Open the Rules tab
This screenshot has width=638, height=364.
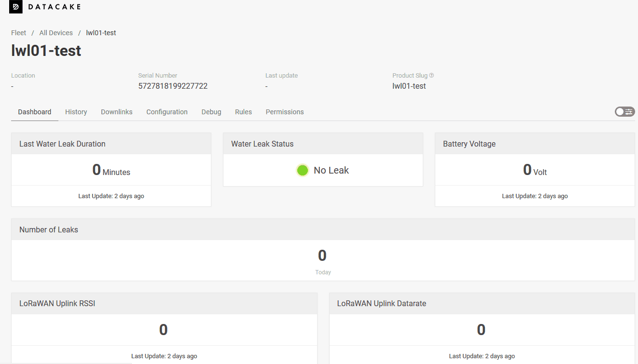(x=244, y=112)
